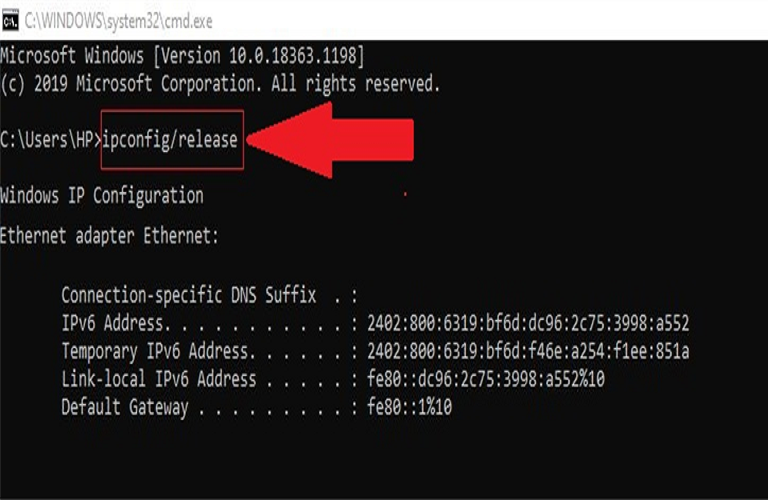Image resolution: width=768 pixels, height=500 pixels.
Task: Click the temporary IPv6 address ending in 851a
Action: point(527,351)
